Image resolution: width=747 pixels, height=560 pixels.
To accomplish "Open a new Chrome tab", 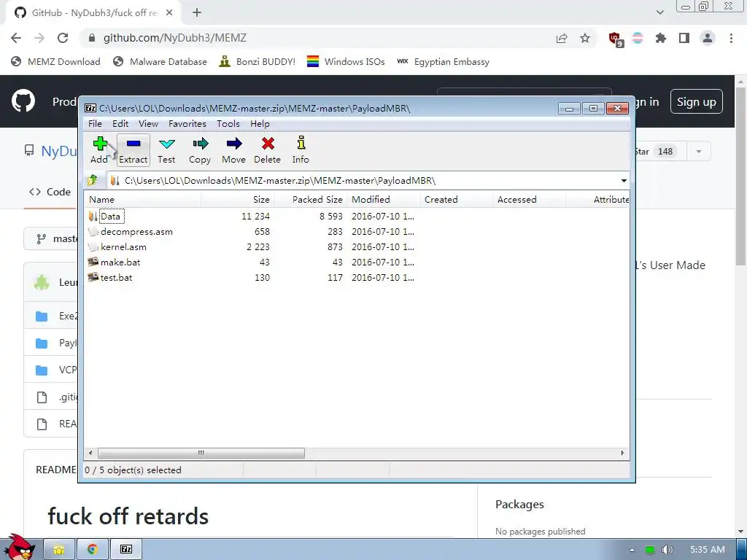I will [197, 13].
